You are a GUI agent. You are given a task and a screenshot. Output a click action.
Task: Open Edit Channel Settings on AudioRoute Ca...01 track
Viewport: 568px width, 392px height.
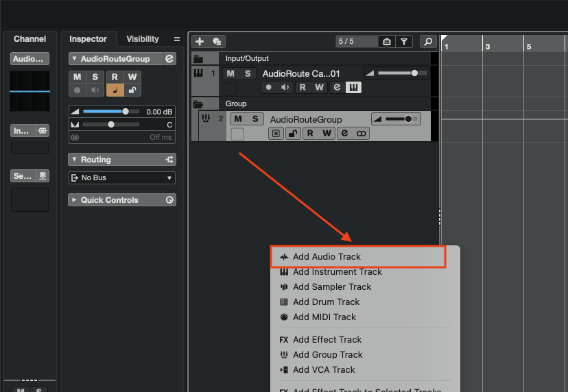337,87
